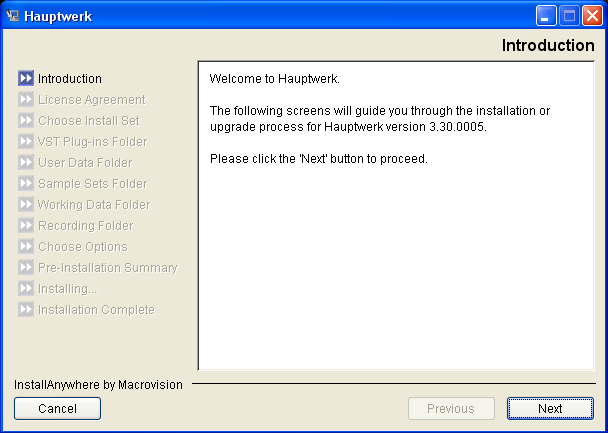The width and height of the screenshot is (608, 433).
Task: Click the Installing... step icon
Action: coord(26,288)
